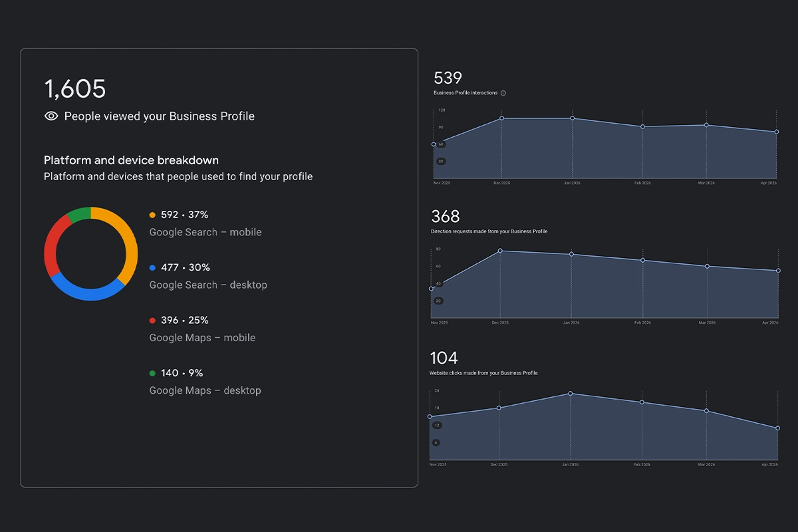
Task: Click the 'Business Profile interactions' chart title
Action: [465, 93]
